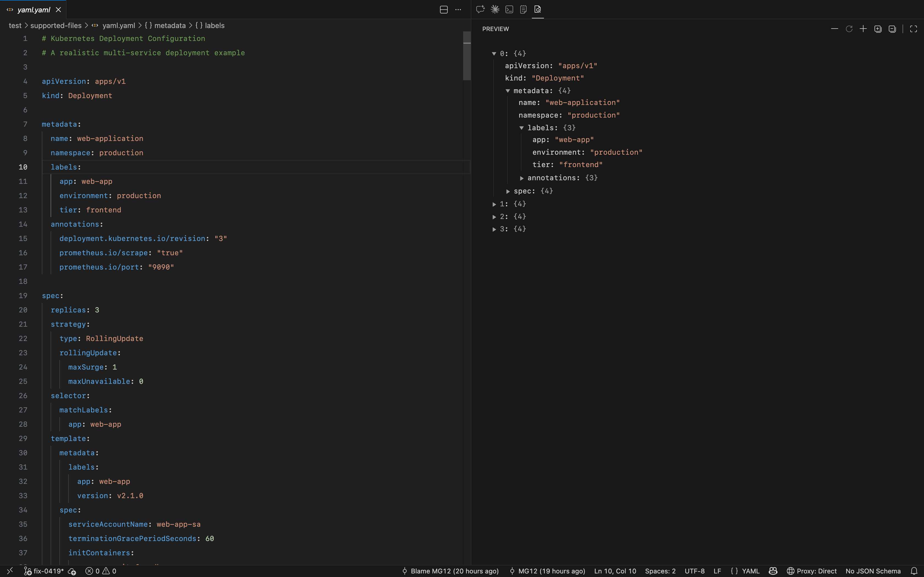Select supported-files in the breadcrumb path
The width and height of the screenshot is (924, 577).
click(x=56, y=25)
